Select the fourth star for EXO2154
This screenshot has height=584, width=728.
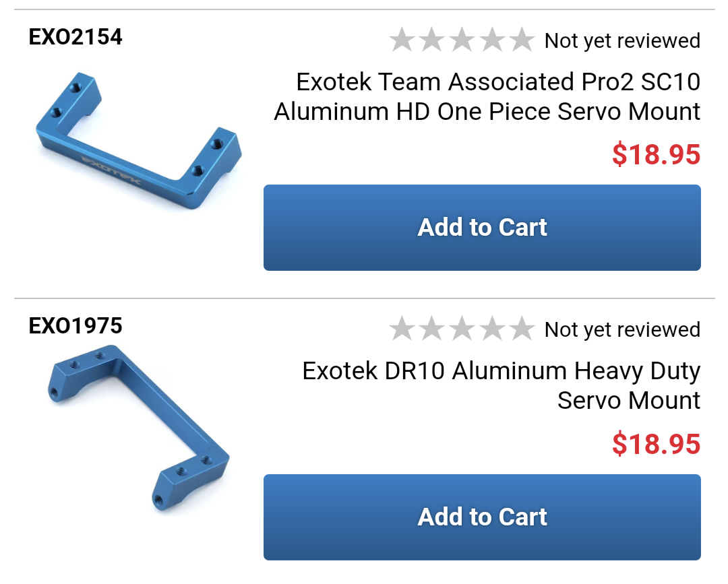coord(492,40)
